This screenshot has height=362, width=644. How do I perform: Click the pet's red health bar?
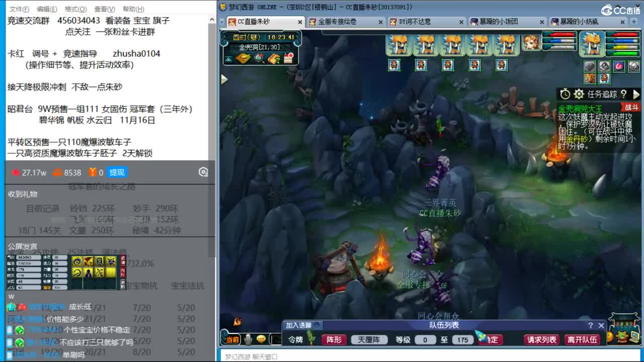(x=559, y=34)
